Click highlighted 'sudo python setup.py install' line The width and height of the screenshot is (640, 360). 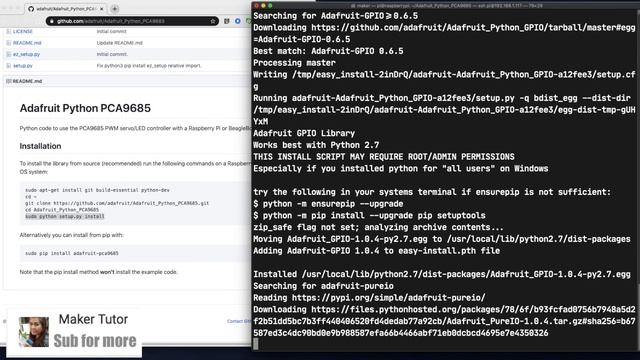[65, 216]
